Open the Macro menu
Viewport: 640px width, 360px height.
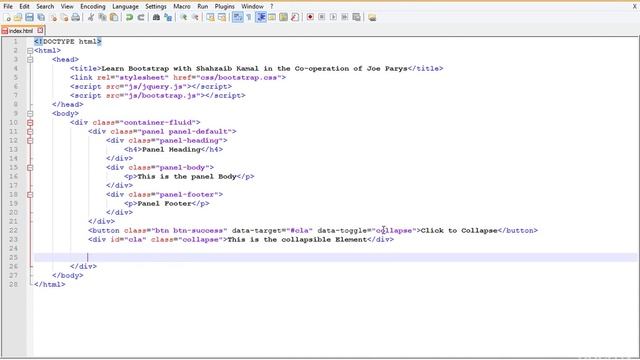pyautogui.click(x=182, y=7)
